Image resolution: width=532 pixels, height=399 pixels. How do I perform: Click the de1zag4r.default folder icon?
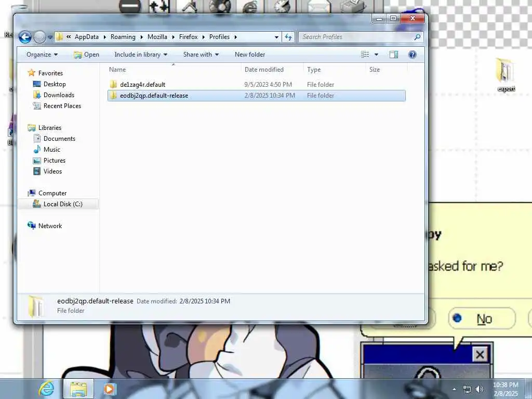pos(114,85)
